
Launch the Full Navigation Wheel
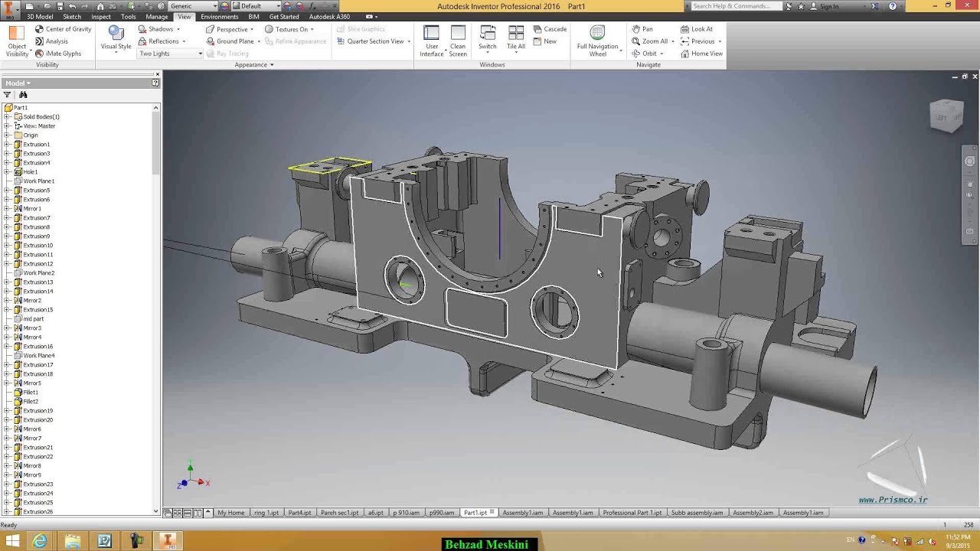click(597, 41)
